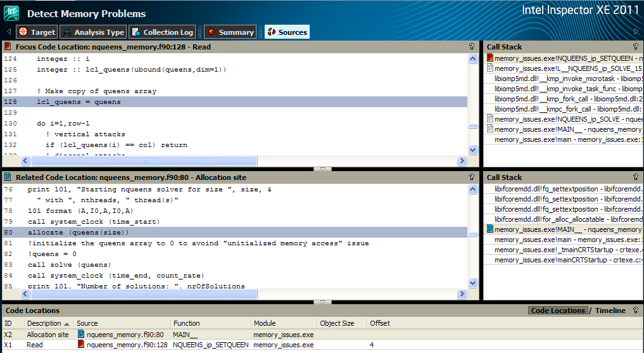Screen dimensions: 644x353
Task: Select __kmp_invoke_microtask call stack frame
Action: (x=564, y=79)
